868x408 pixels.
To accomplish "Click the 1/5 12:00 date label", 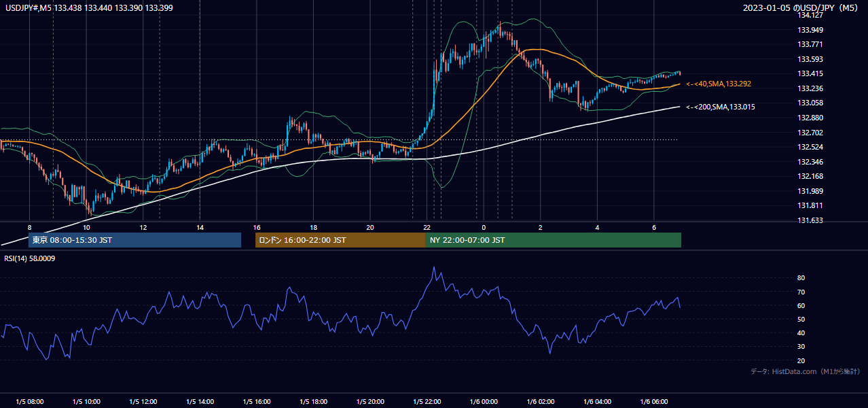I will 143,402.
